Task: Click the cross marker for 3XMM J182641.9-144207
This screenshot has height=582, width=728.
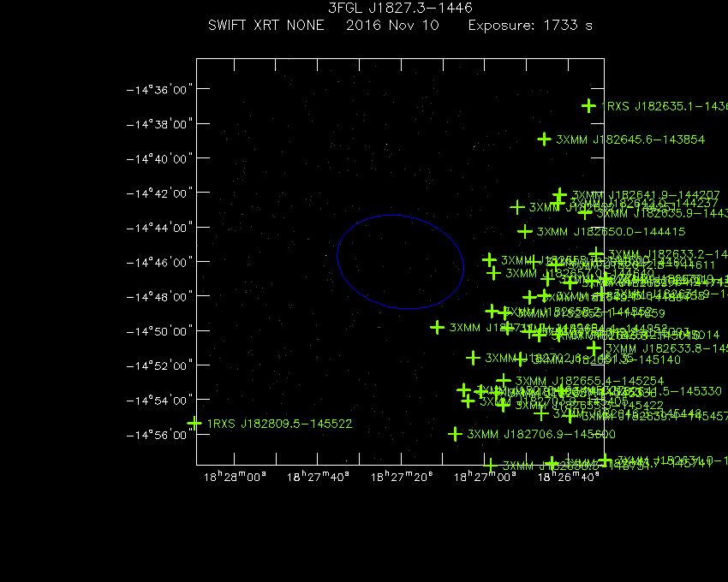Action: point(560,195)
